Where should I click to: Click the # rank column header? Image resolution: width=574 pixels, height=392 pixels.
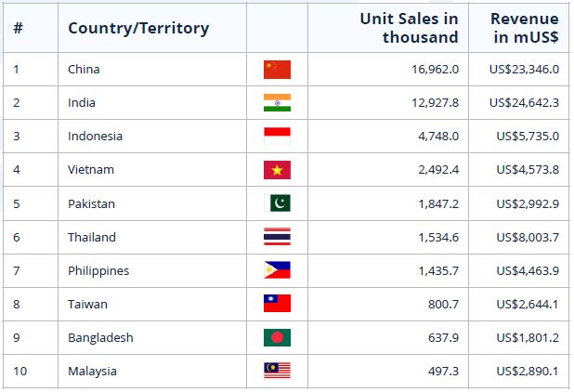(x=19, y=28)
